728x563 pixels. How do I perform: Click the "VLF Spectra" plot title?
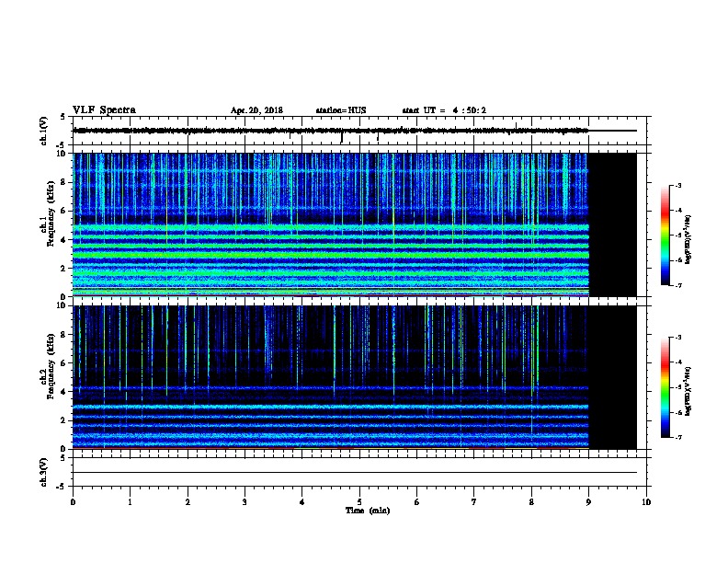coord(104,109)
